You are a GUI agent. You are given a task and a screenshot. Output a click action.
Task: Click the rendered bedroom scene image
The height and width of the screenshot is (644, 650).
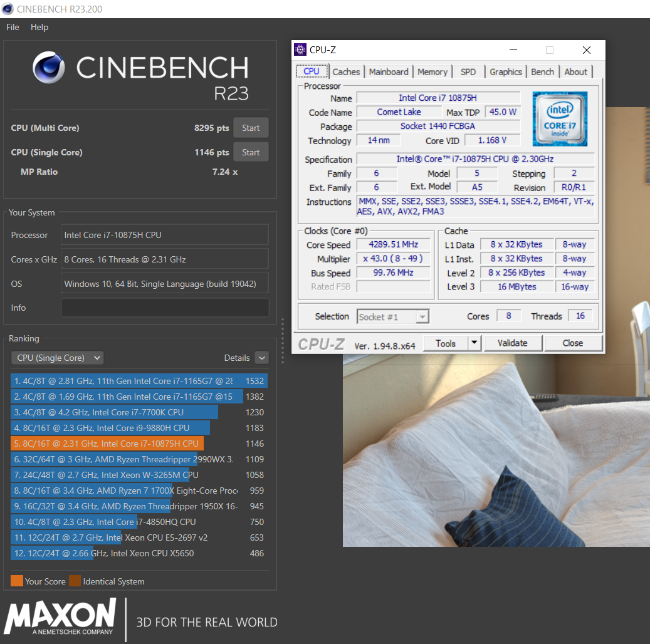pyautogui.click(x=496, y=450)
